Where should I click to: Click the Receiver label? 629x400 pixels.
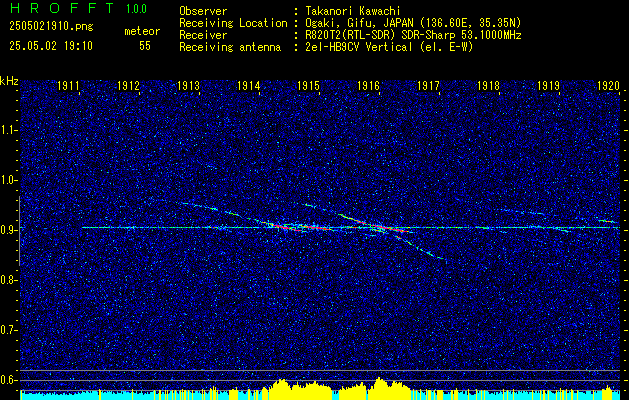pyautogui.click(x=203, y=35)
